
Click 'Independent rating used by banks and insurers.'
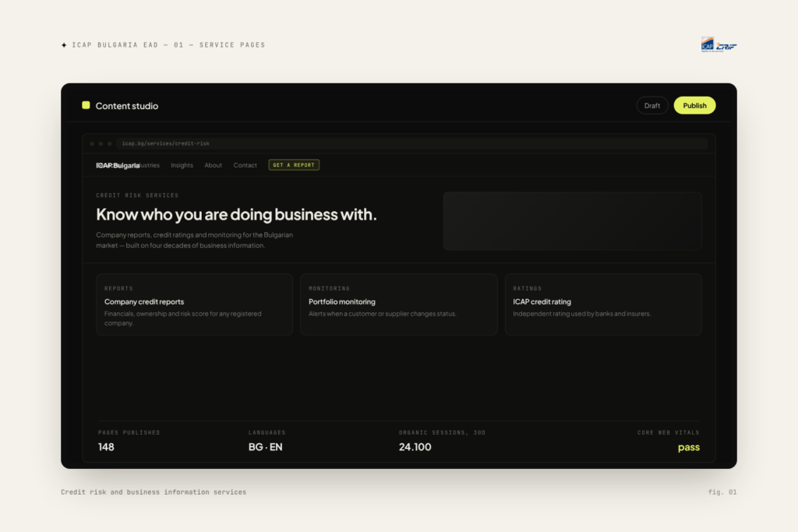click(581, 314)
